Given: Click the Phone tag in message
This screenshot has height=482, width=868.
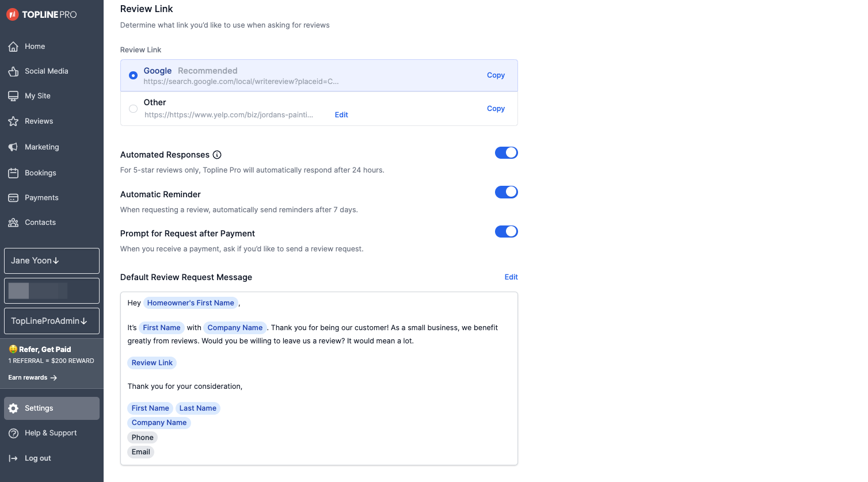Looking at the screenshot, I should coord(142,438).
